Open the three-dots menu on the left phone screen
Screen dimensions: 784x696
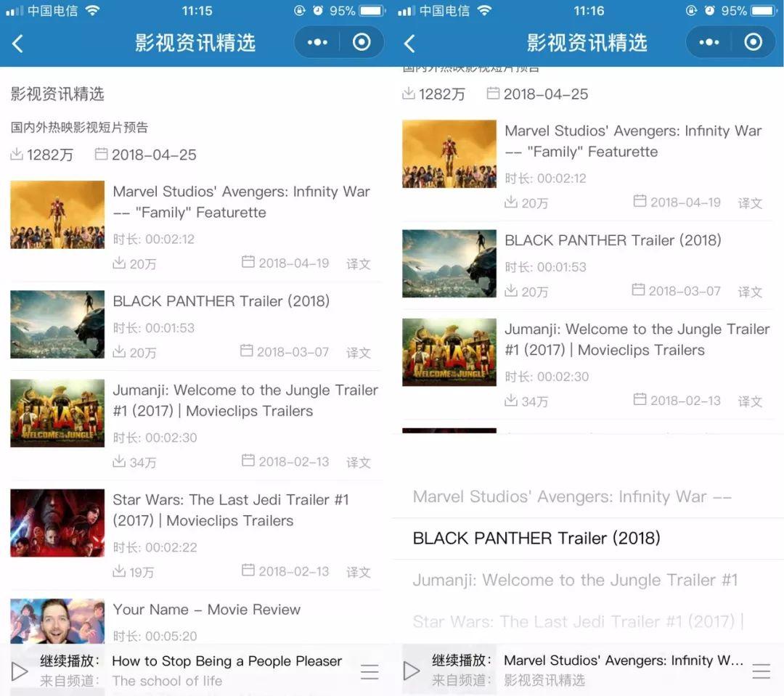click(317, 43)
